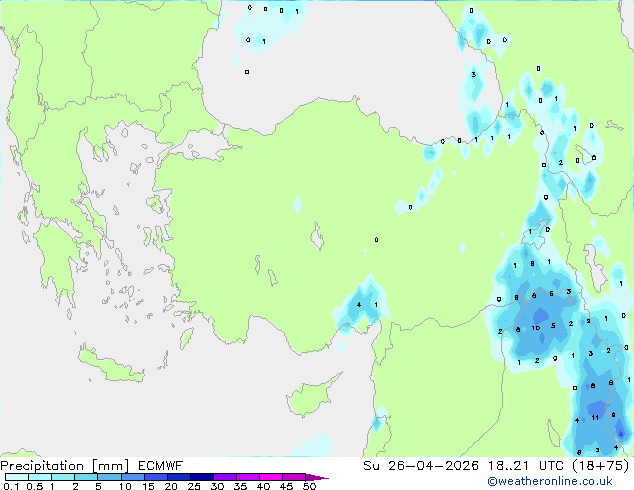
Task: Click the legend swatch between 25 and 30
Action: pos(202,477)
